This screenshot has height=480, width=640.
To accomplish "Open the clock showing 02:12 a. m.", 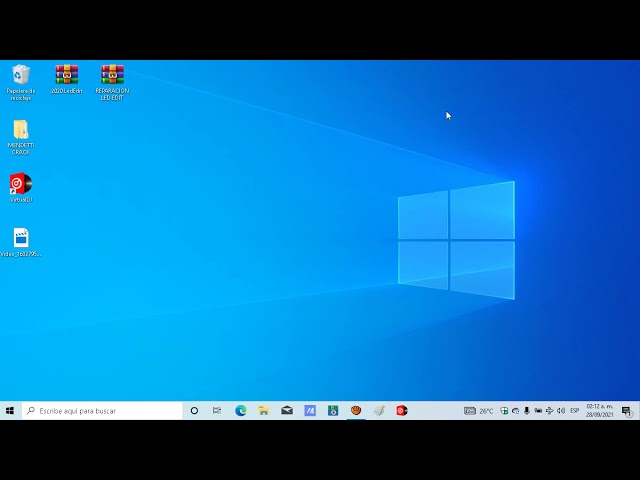I will [x=600, y=411].
